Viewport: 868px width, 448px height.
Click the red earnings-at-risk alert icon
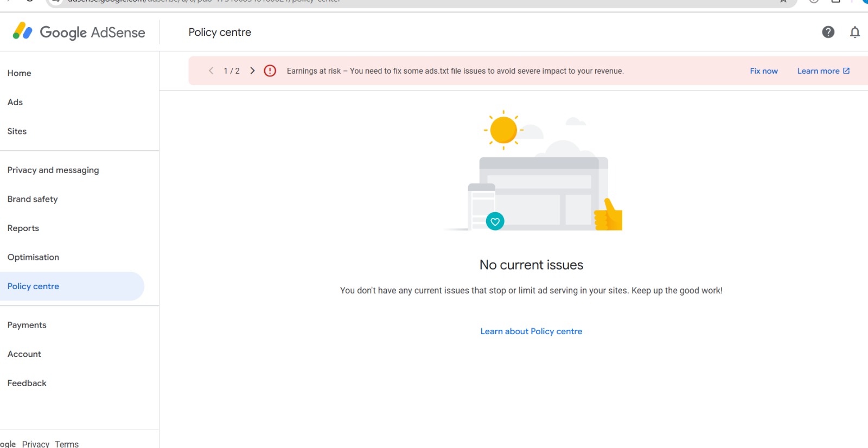[x=270, y=71]
